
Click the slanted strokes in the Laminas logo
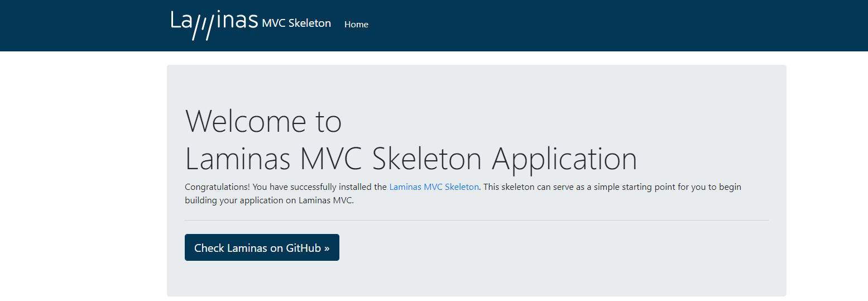pos(203,27)
